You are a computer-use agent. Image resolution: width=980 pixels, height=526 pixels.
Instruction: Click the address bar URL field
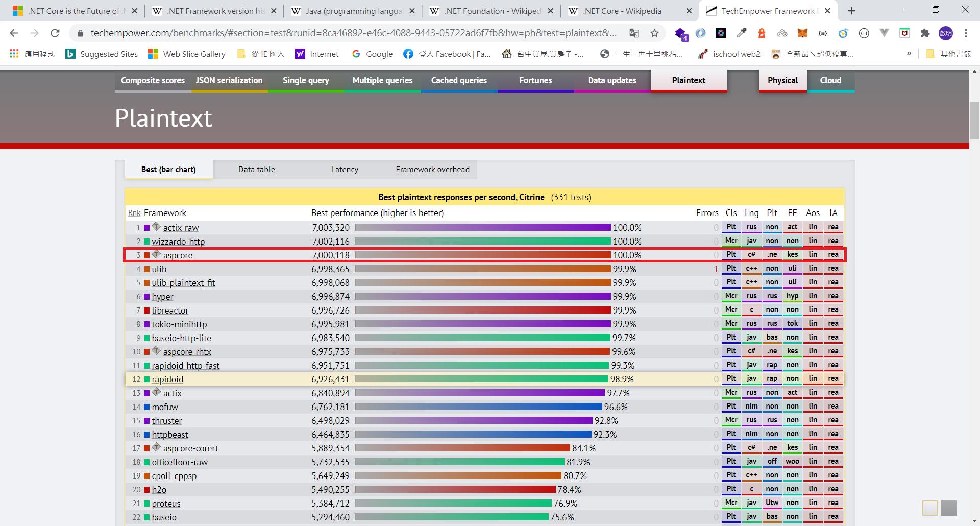pyautogui.click(x=353, y=33)
